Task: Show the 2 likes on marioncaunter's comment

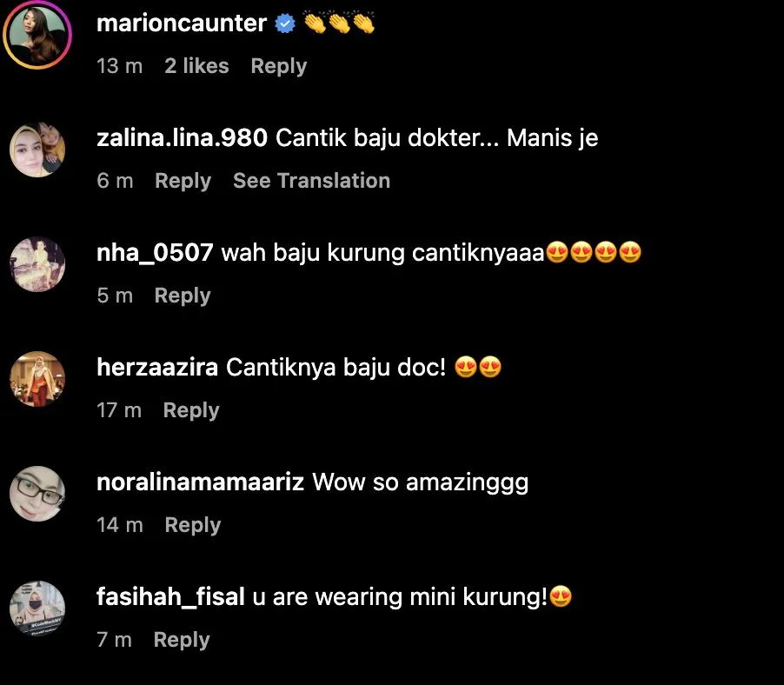Action: pos(196,66)
